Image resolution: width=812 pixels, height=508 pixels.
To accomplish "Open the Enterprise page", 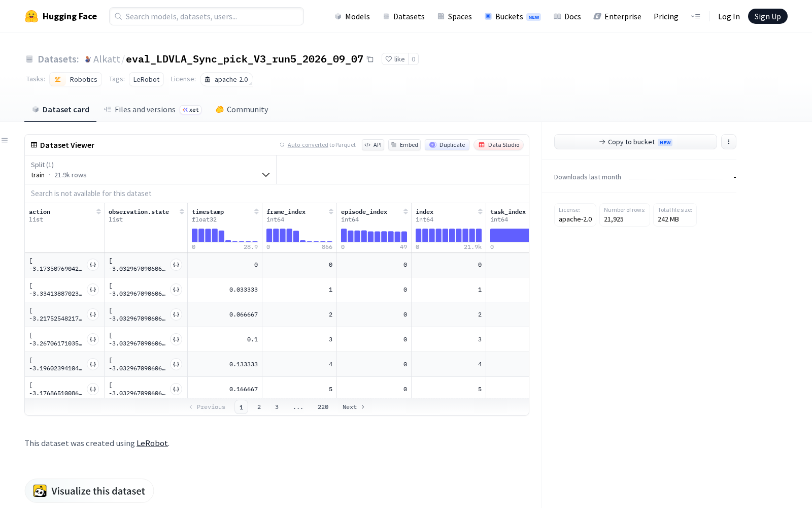I will tap(617, 16).
